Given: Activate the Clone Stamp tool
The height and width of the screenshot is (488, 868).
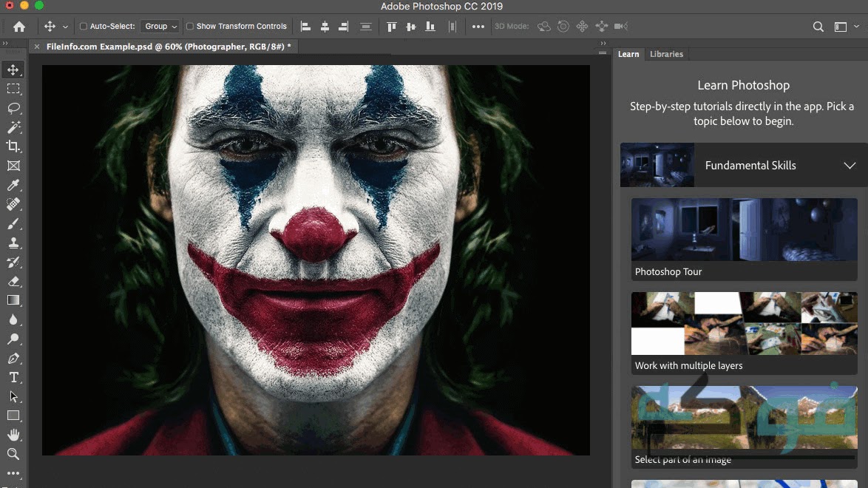Looking at the screenshot, I should pos(13,243).
